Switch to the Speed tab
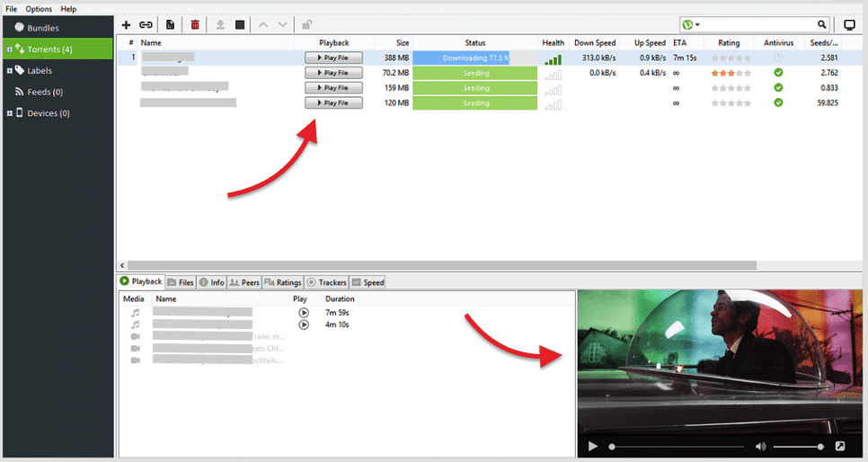The image size is (868, 462). click(368, 282)
